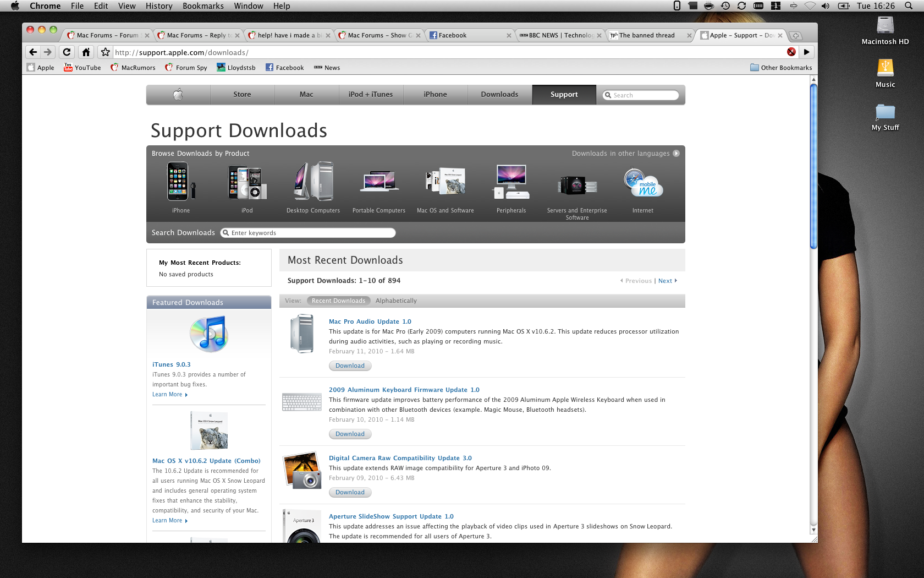This screenshot has height=578, width=924.
Task: Open the Bookmarks menu
Action: coord(203,6)
